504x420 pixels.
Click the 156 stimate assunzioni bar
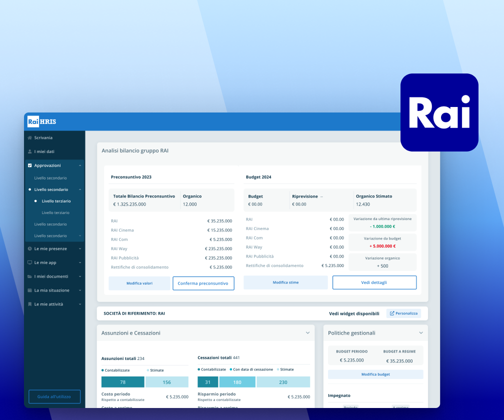tap(167, 382)
